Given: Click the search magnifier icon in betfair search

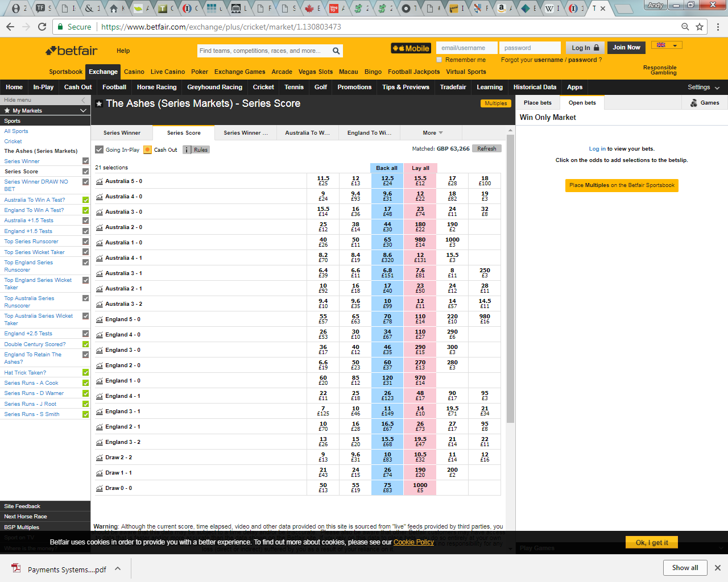Looking at the screenshot, I should (x=336, y=51).
